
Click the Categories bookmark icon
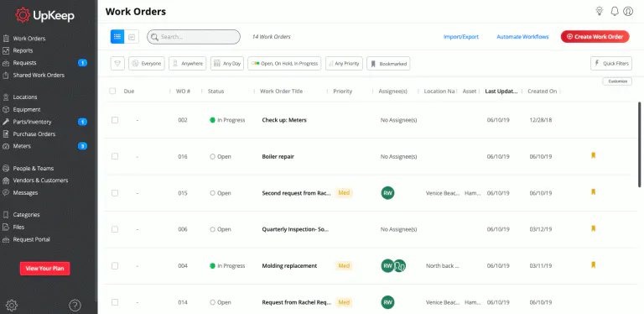(x=6, y=215)
